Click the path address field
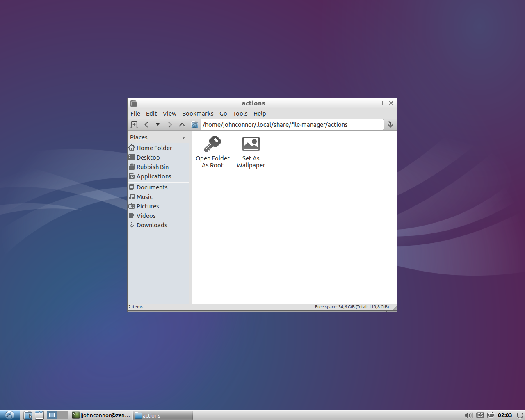525x420 pixels. tap(292, 125)
